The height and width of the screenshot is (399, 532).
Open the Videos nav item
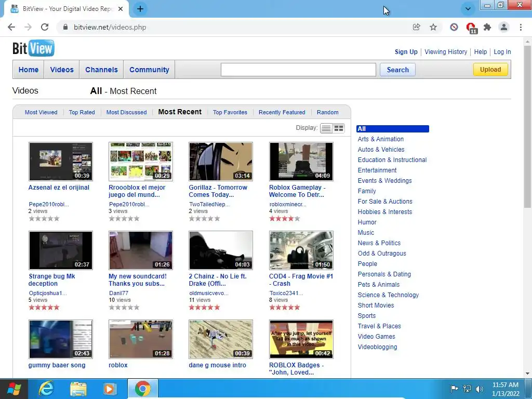click(x=62, y=70)
